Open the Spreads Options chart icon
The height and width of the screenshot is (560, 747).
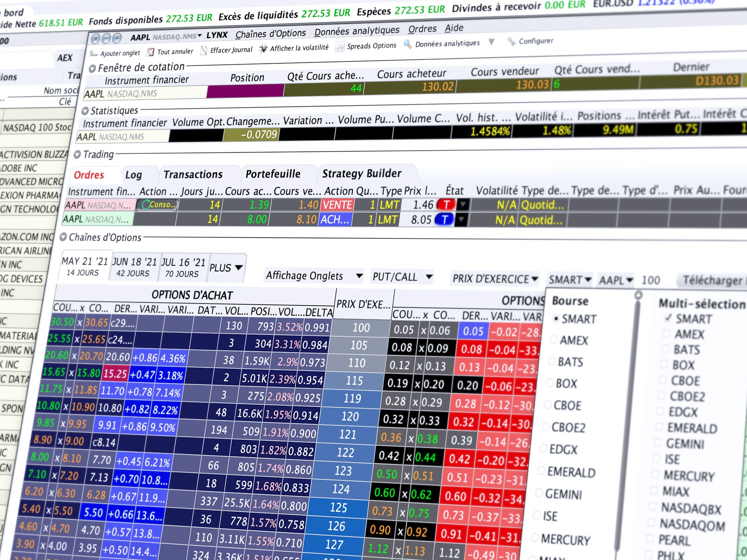tap(340, 47)
